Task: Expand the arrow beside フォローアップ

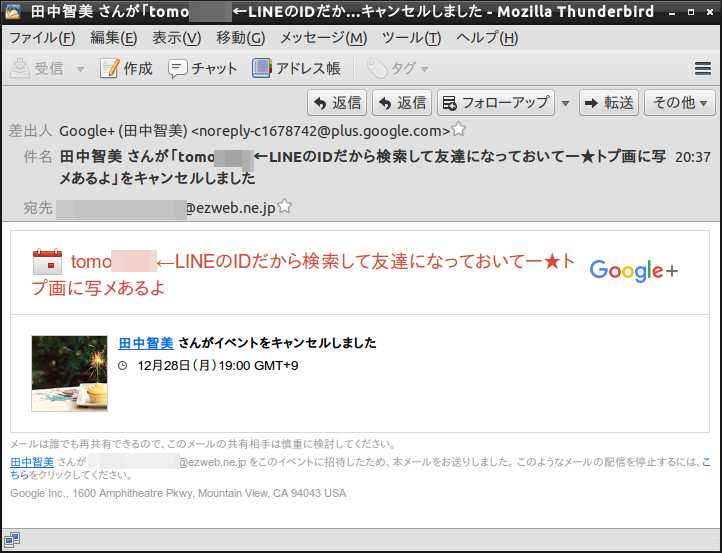Action: point(565,103)
